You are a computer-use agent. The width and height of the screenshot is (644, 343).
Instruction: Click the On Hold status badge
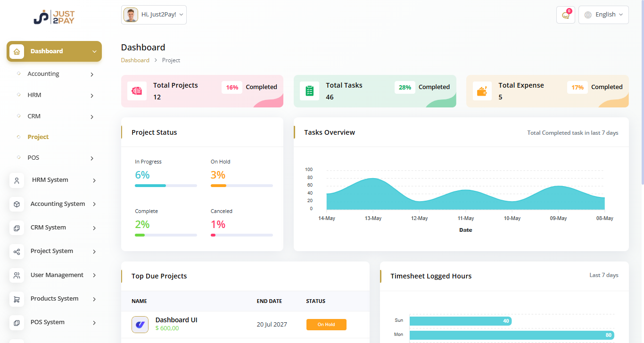tap(326, 325)
